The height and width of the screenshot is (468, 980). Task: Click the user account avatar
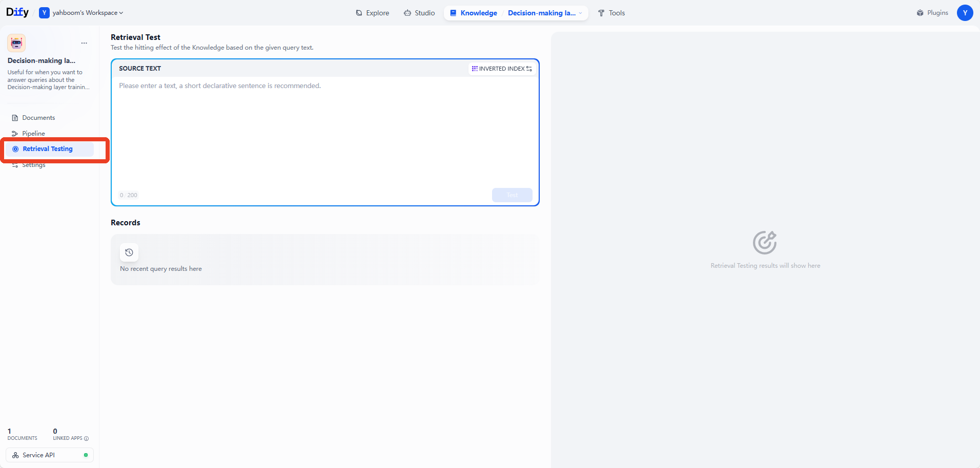965,13
